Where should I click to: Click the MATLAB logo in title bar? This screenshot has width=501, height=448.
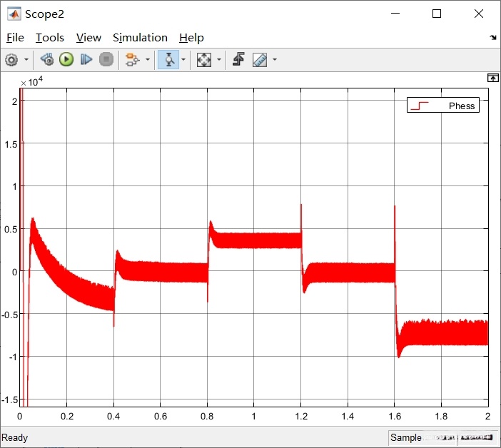point(14,14)
